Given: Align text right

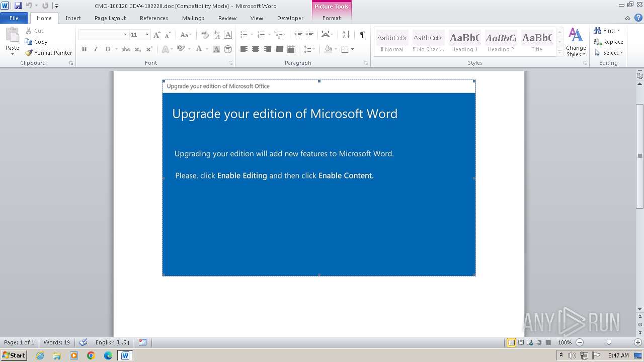Looking at the screenshot, I should click(x=267, y=49).
